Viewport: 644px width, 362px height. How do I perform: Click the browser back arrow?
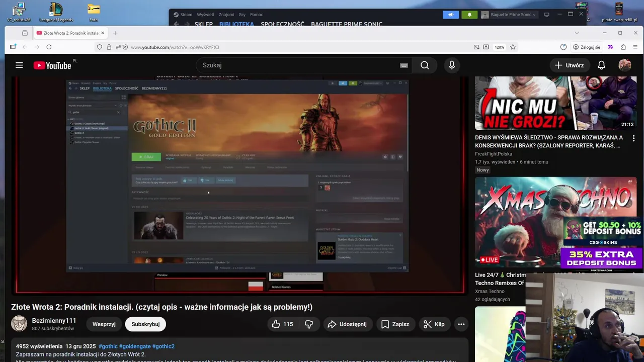pyautogui.click(x=25, y=47)
